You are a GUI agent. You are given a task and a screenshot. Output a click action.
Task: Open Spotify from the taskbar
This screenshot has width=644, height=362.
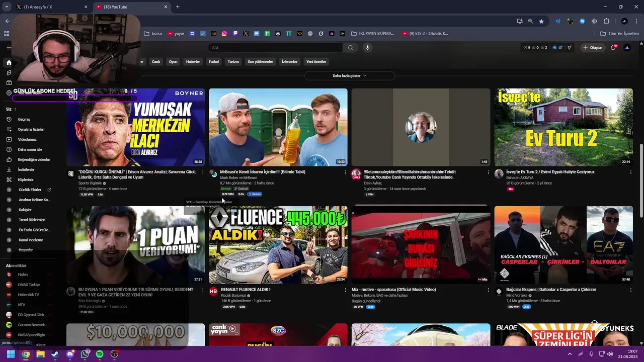100,354
